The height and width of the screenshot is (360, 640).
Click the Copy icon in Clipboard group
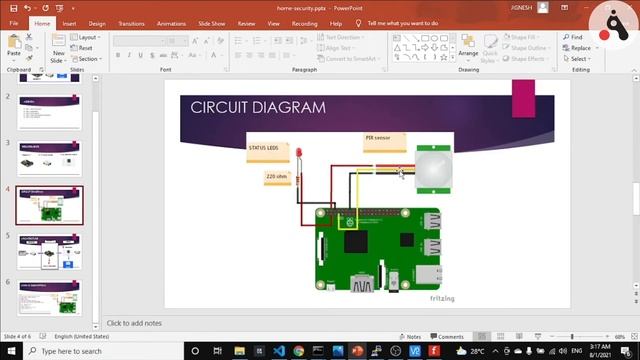pos(29,48)
